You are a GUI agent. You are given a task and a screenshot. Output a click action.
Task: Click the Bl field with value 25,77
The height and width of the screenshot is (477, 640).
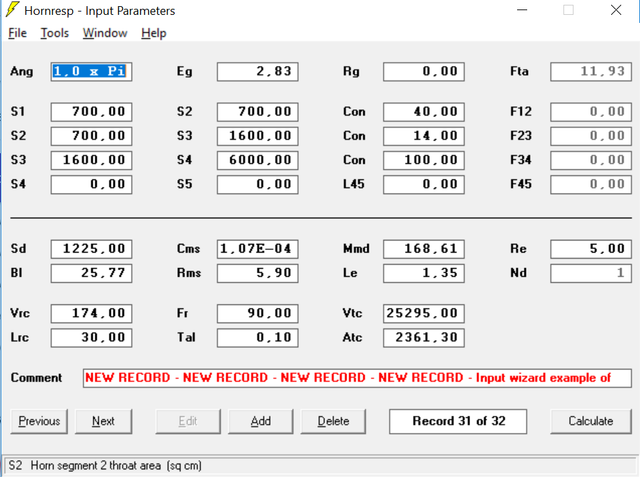point(91,273)
